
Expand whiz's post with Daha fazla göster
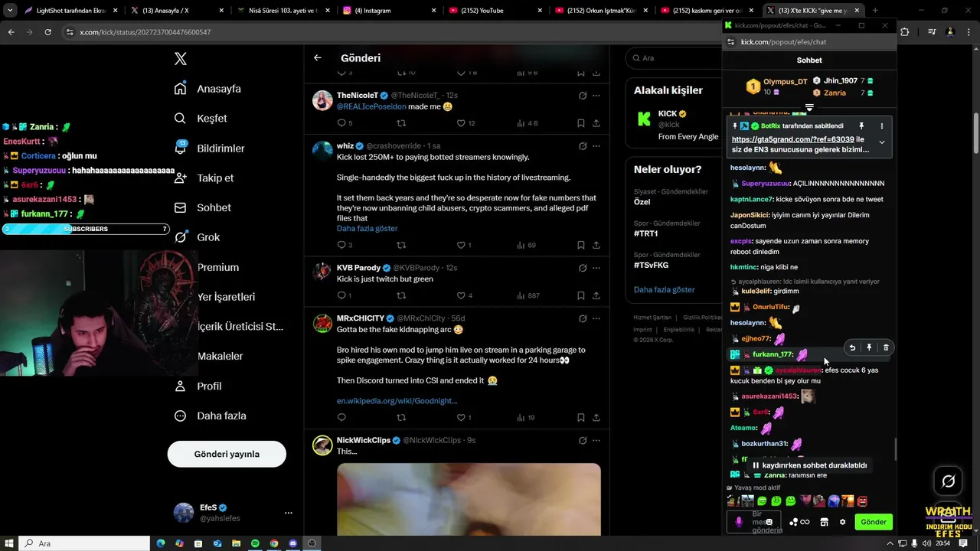pyautogui.click(x=367, y=228)
